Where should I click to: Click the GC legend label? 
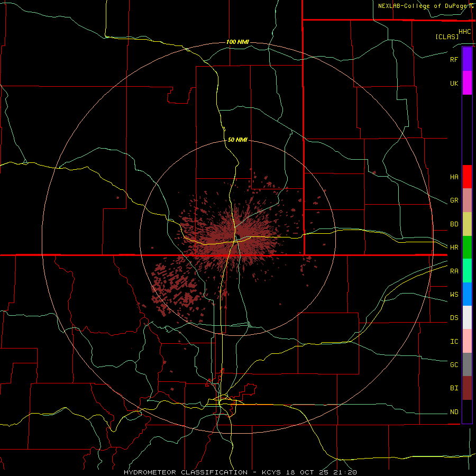(x=454, y=365)
